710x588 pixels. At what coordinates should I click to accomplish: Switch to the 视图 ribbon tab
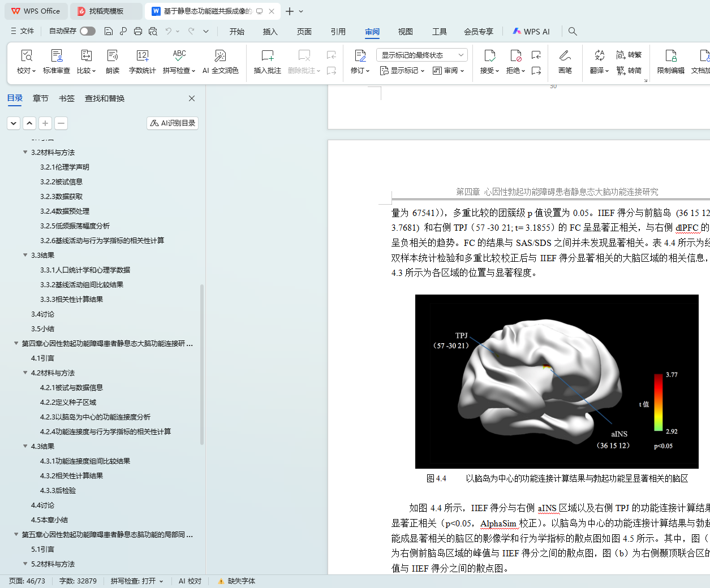pyautogui.click(x=406, y=32)
